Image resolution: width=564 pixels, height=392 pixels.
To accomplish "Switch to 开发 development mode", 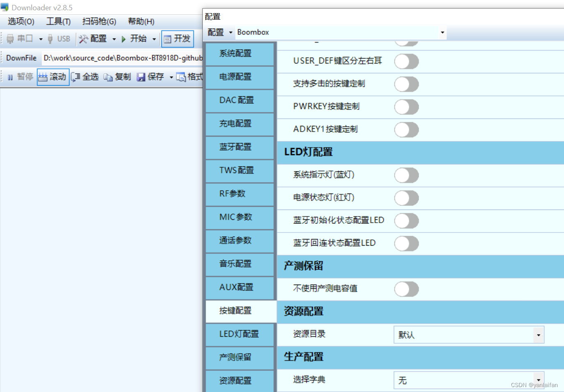I will [177, 39].
